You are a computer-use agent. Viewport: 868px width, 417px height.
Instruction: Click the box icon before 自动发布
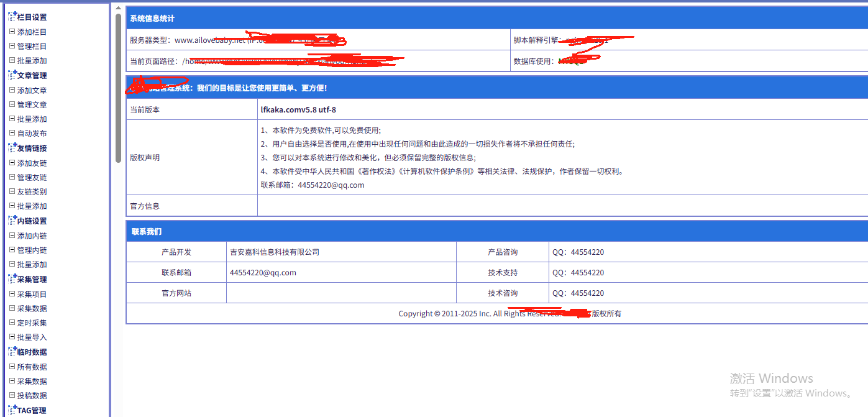(x=12, y=133)
